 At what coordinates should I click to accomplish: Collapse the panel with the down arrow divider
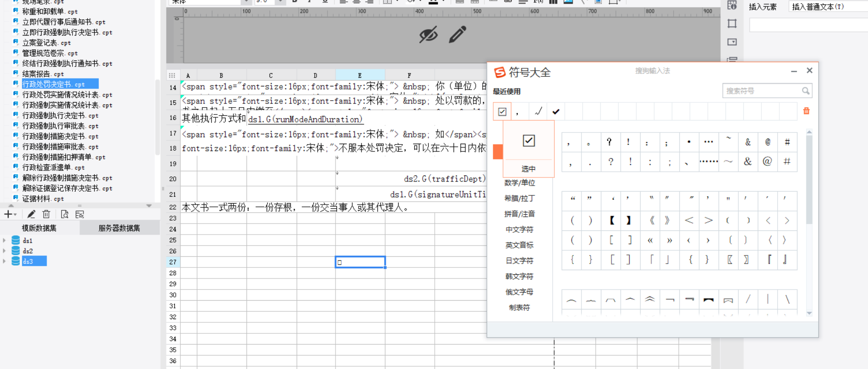[x=149, y=206]
